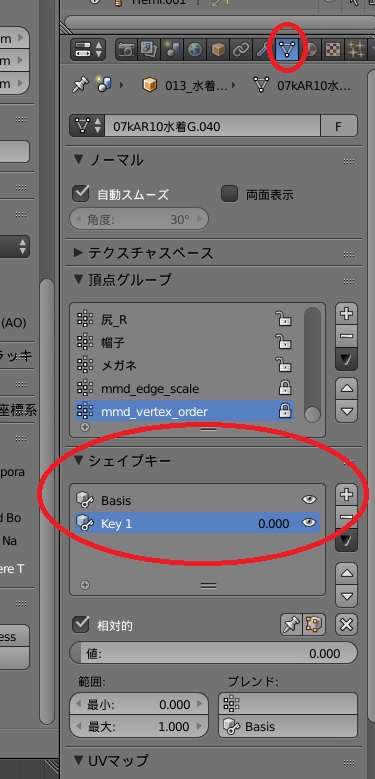The height and width of the screenshot is (779, 375).
Task: Toggle the 相対的 checkbox
Action: (x=80, y=624)
